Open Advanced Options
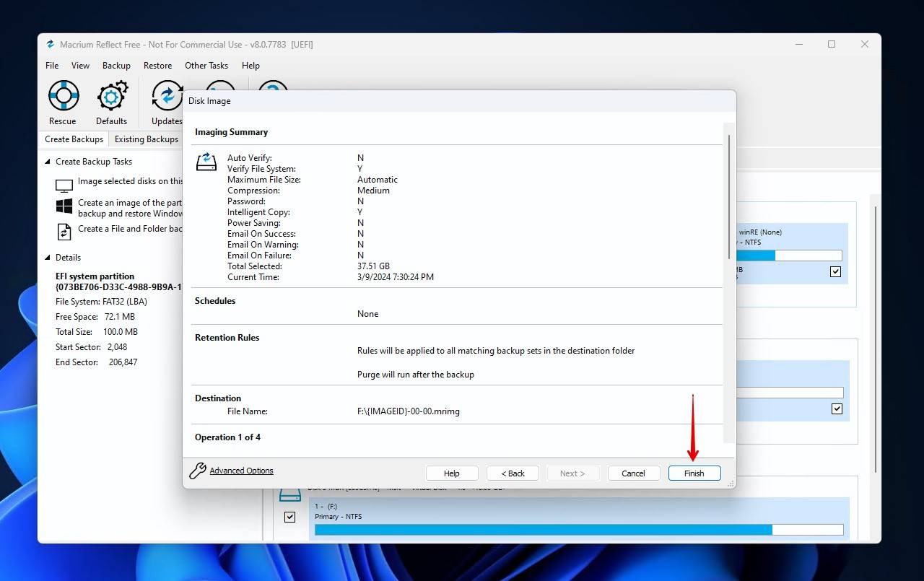This screenshot has width=924, height=581. (241, 470)
